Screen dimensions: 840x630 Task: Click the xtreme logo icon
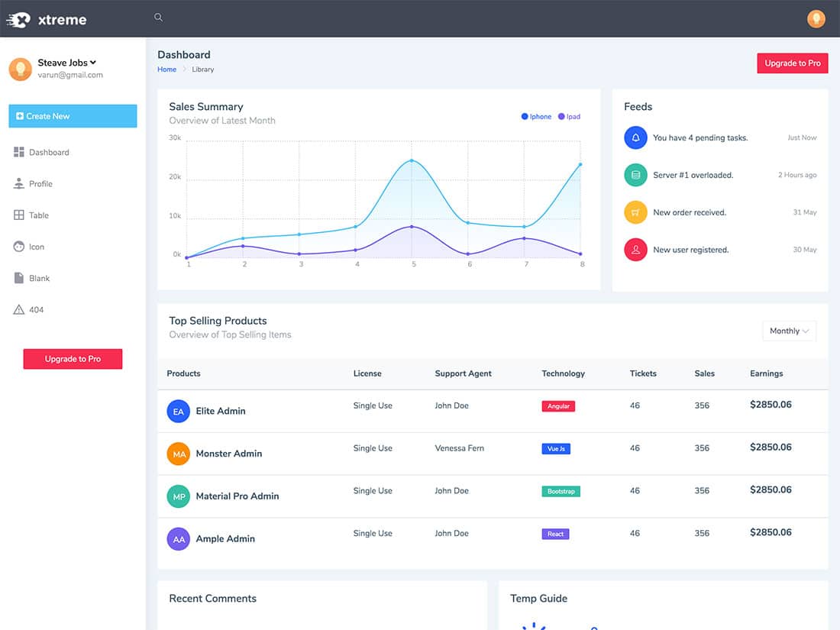18,20
